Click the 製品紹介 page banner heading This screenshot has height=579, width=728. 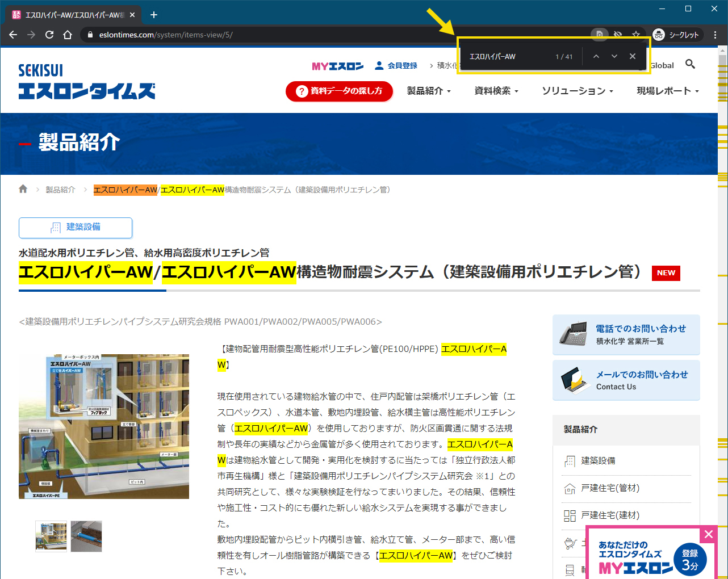(x=79, y=142)
